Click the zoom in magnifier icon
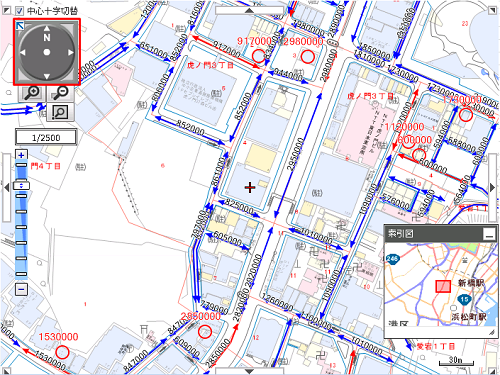 [x=32, y=93]
